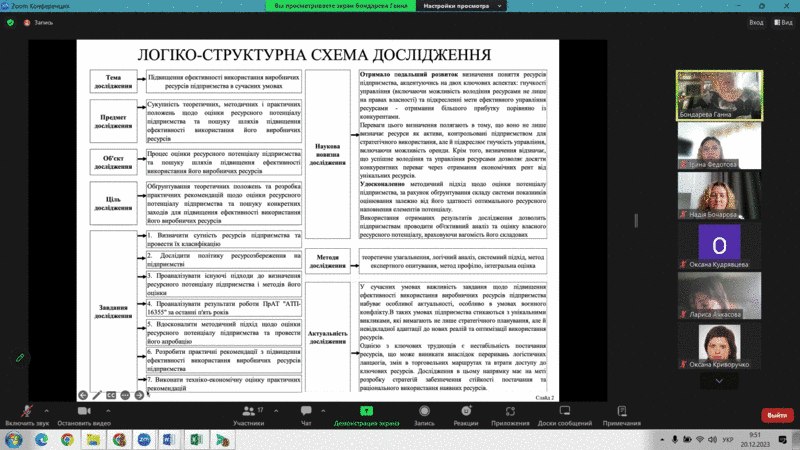This screenshot has height=450, width=800.
Task: Open Word from taskbar
Action: coord(169,439)
